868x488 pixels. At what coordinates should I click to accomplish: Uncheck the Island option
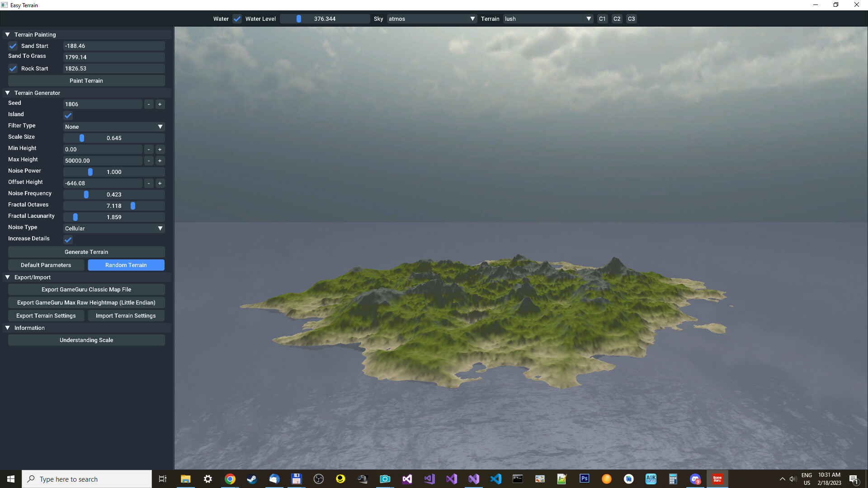click(x=68, y=116)
